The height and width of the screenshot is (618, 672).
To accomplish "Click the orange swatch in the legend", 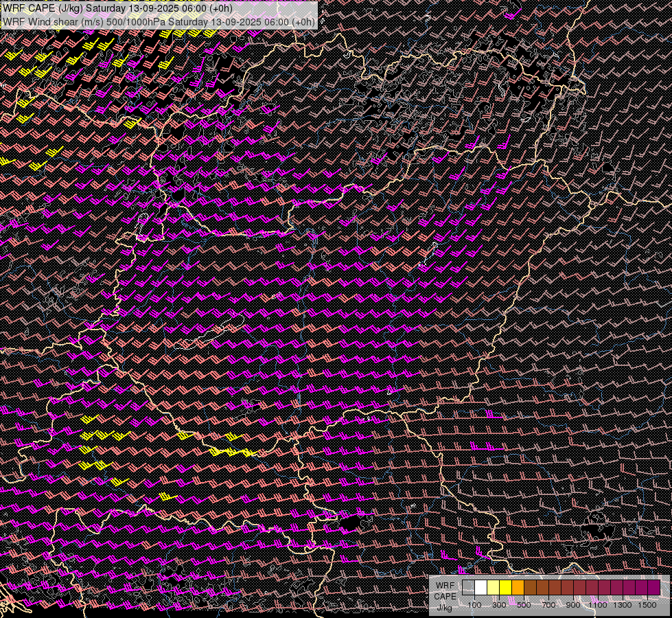I will coord(518,588).
